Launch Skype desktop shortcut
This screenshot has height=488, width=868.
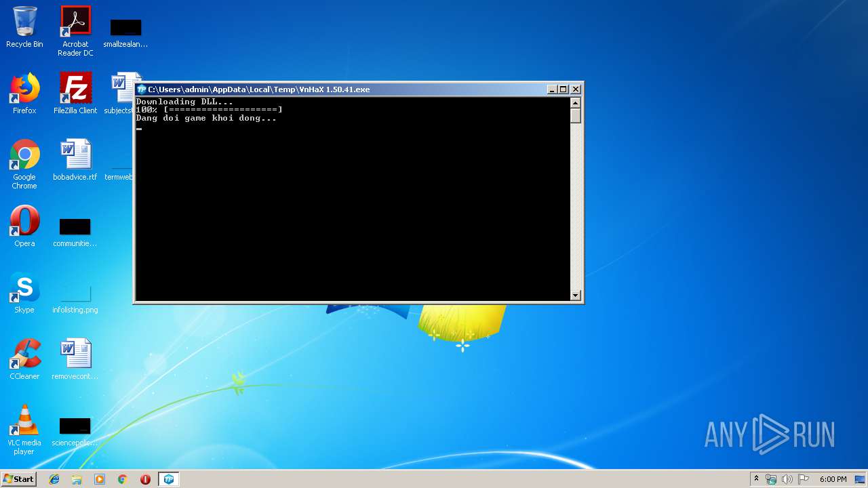click(x=24, y=293)
